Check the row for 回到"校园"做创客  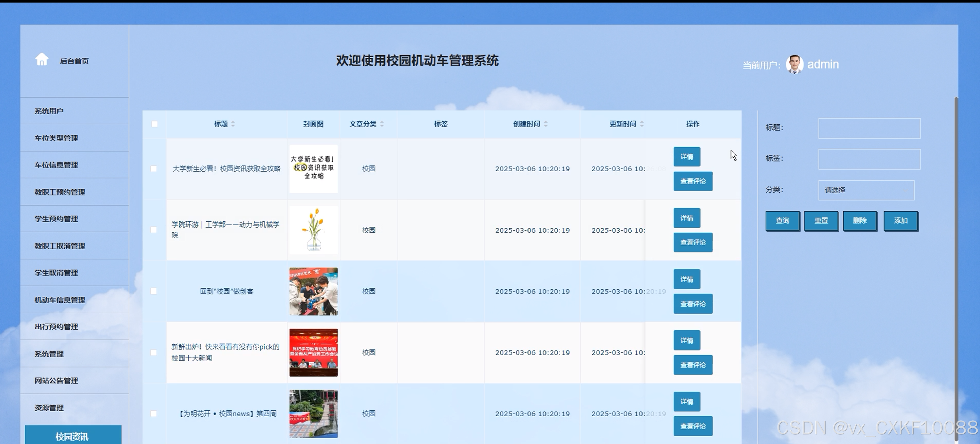(154, 292)
